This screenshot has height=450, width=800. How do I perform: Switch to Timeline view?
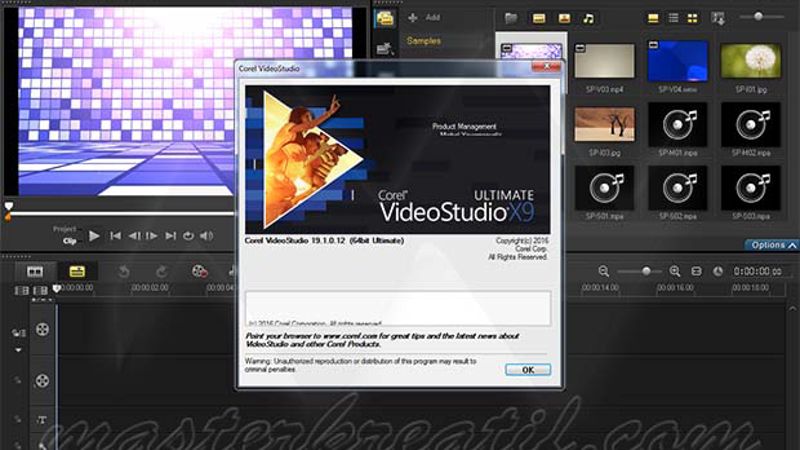click(77, 271)
